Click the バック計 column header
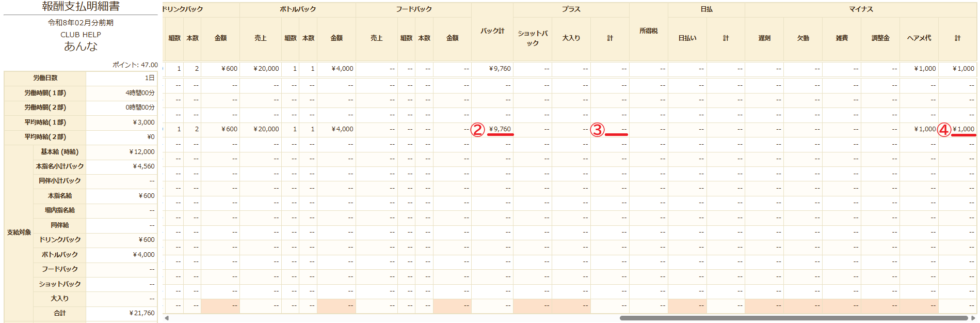 [x=492, y=31]
